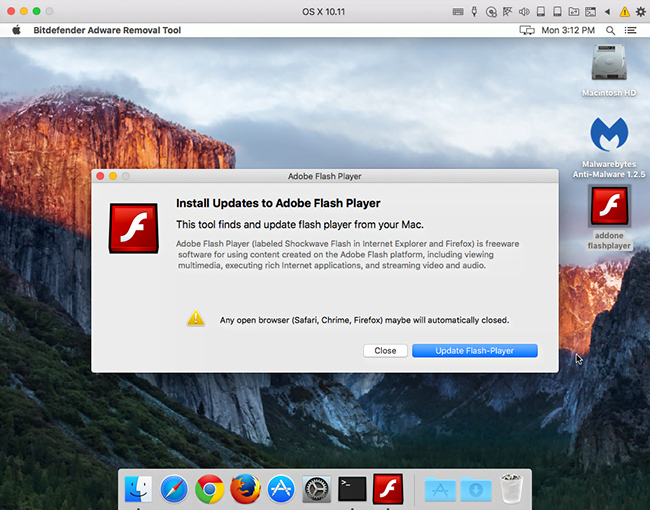This screenshot has height=510, width=650.
Task: Open Spotlight search magnifier icon
Action: tap(612, 30)
